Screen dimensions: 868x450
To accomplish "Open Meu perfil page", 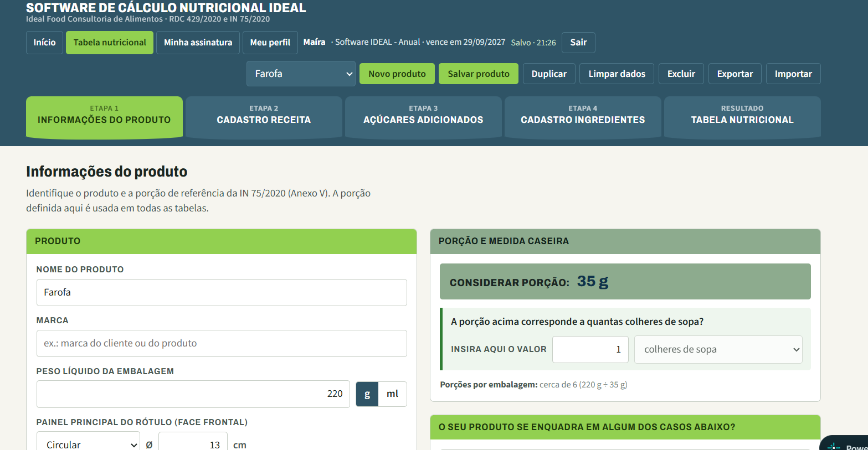I will pos(270,43).
